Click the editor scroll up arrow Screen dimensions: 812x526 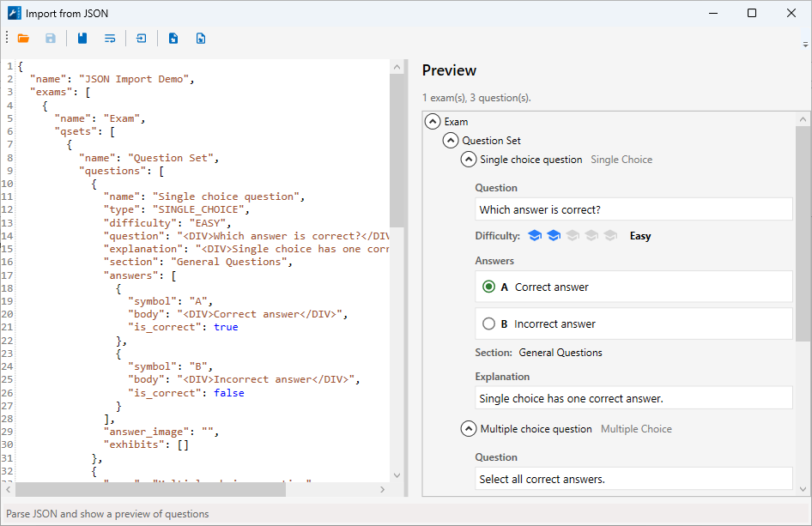(x=397, y=67)
